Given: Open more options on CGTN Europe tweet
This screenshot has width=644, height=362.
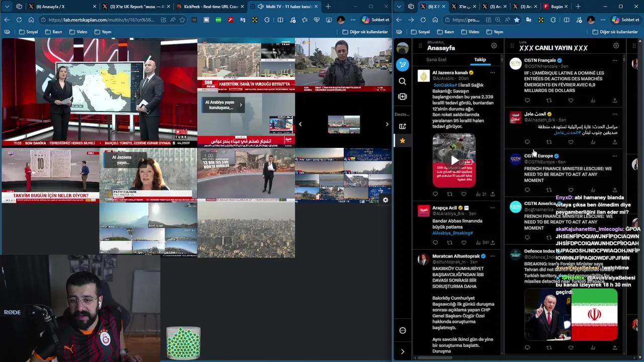Looking at the screenshot, I should pyautogui.click(x=614, y=156).
